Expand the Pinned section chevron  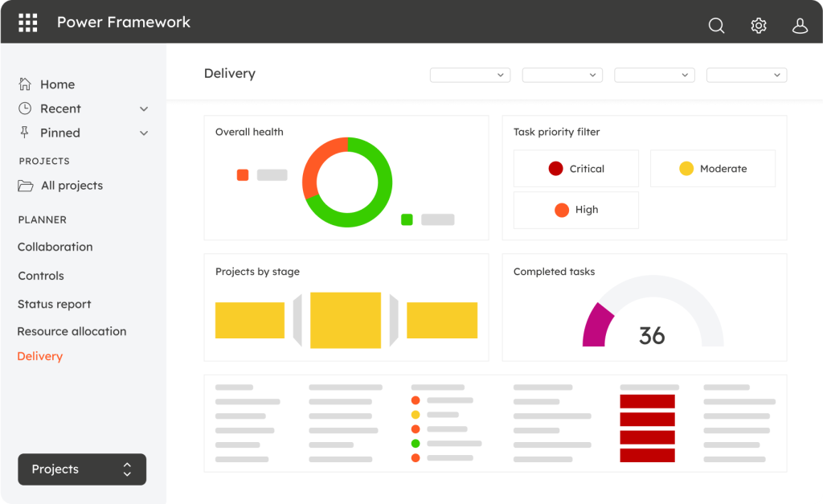144,133
